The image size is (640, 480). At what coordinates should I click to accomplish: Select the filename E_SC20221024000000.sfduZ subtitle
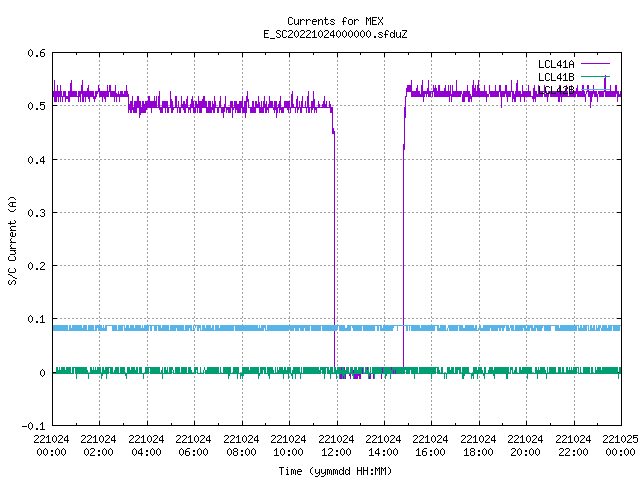335,34
